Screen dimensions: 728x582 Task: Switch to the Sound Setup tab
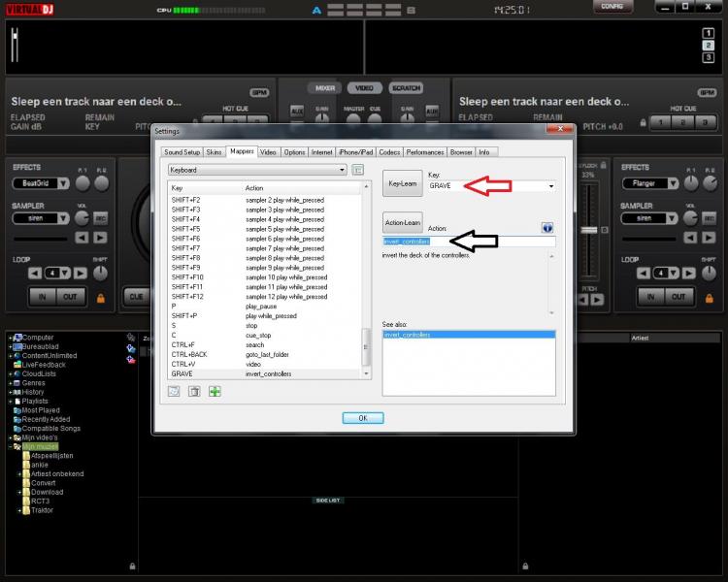click(182, 152)
